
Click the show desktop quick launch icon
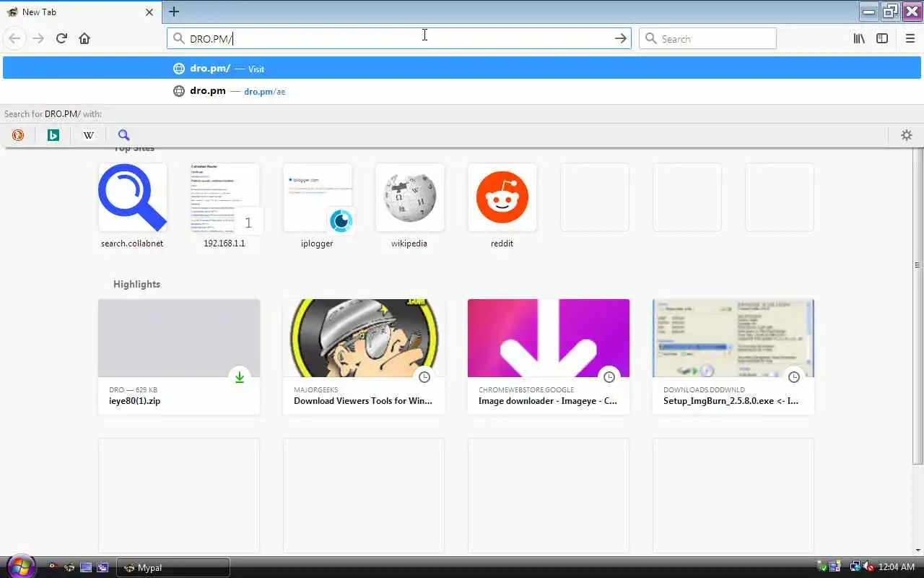[86, 567]
